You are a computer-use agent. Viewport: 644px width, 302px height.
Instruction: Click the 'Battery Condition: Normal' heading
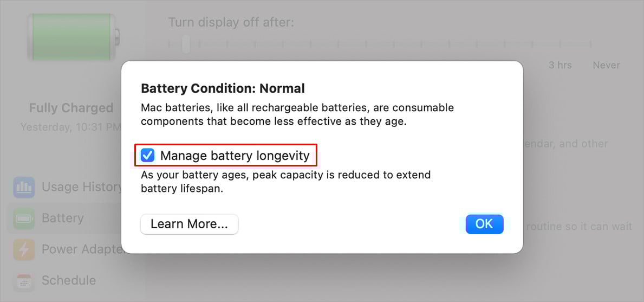click(223, 88)
